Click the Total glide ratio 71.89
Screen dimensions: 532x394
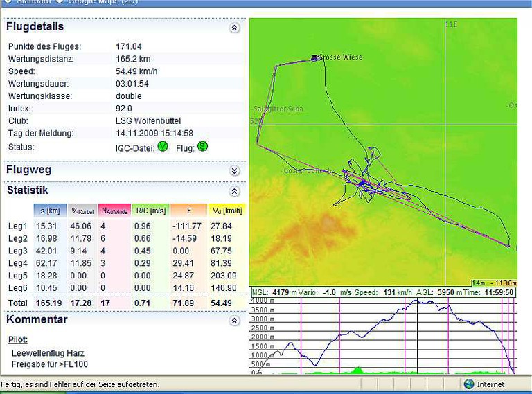184,303
